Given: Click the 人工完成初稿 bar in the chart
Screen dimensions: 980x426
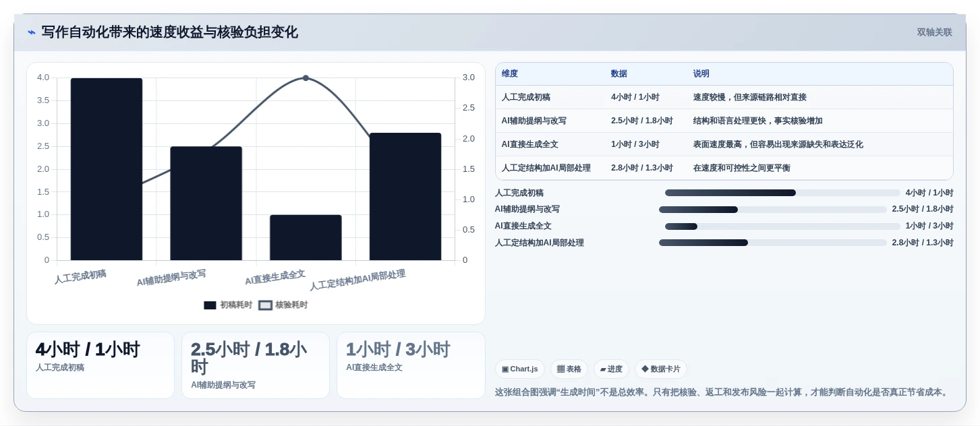Looking at the screenshot, I should (x=107, y=169).
